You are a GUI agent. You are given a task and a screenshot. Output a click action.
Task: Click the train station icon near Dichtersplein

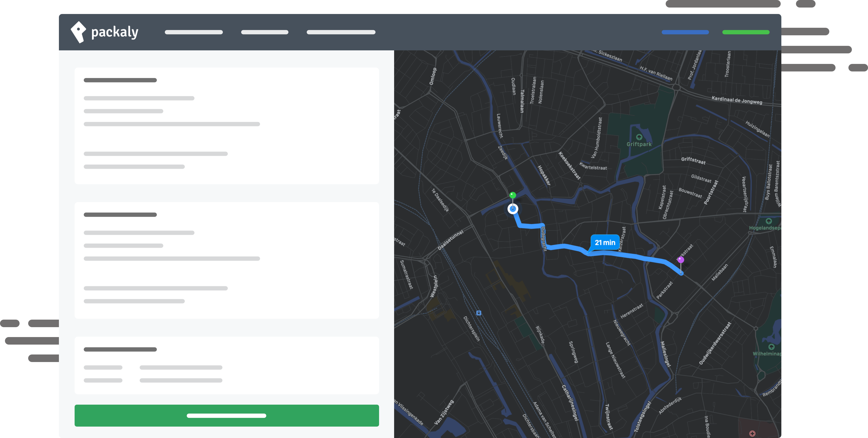coord(478,313)
